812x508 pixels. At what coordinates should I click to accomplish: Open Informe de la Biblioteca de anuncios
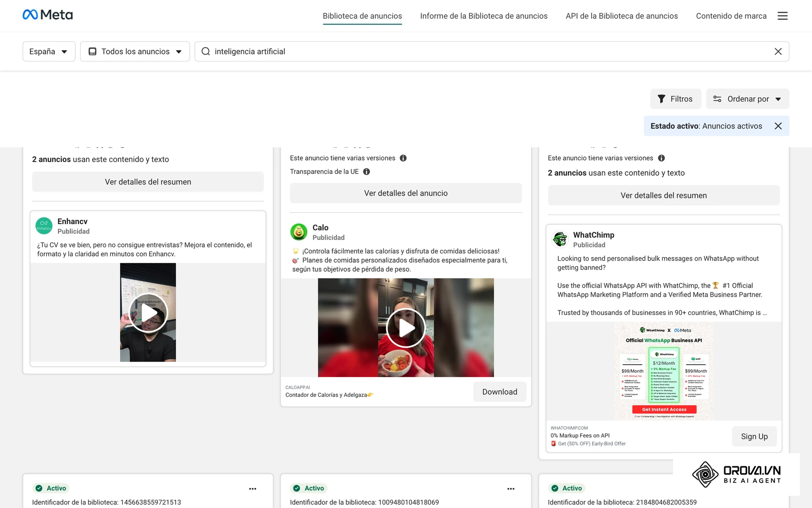click(484, 16)
